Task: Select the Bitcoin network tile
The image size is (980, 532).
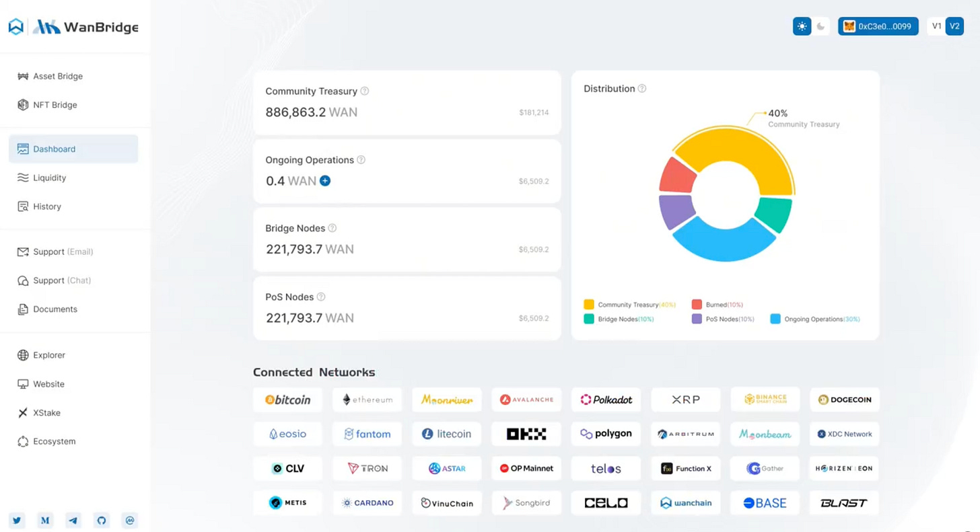Action: coord(288,400)
